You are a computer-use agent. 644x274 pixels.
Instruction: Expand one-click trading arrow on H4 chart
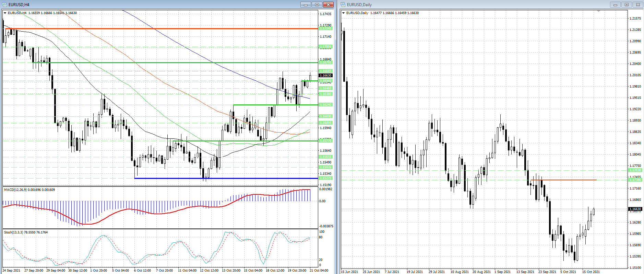tap(5, 13)
